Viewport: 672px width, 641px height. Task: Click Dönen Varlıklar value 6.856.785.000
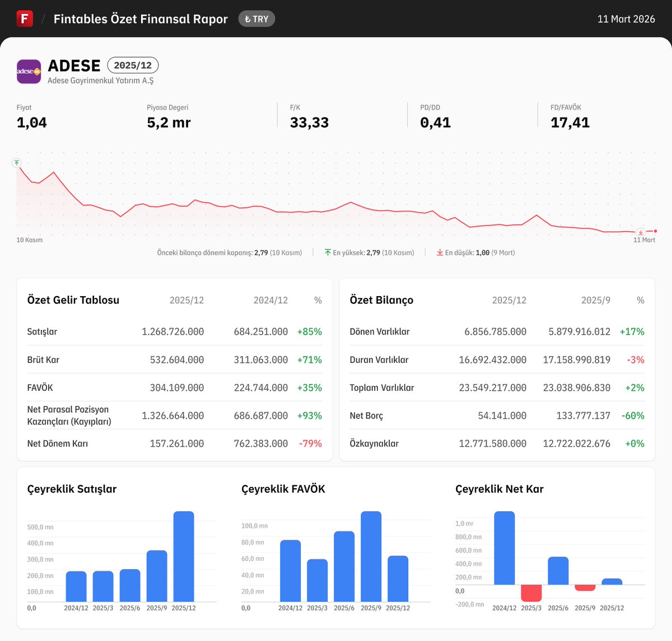(496, 331)
